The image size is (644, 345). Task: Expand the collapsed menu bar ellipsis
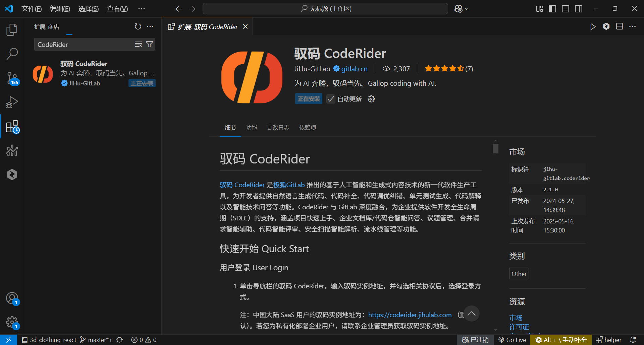pos(142,9)
